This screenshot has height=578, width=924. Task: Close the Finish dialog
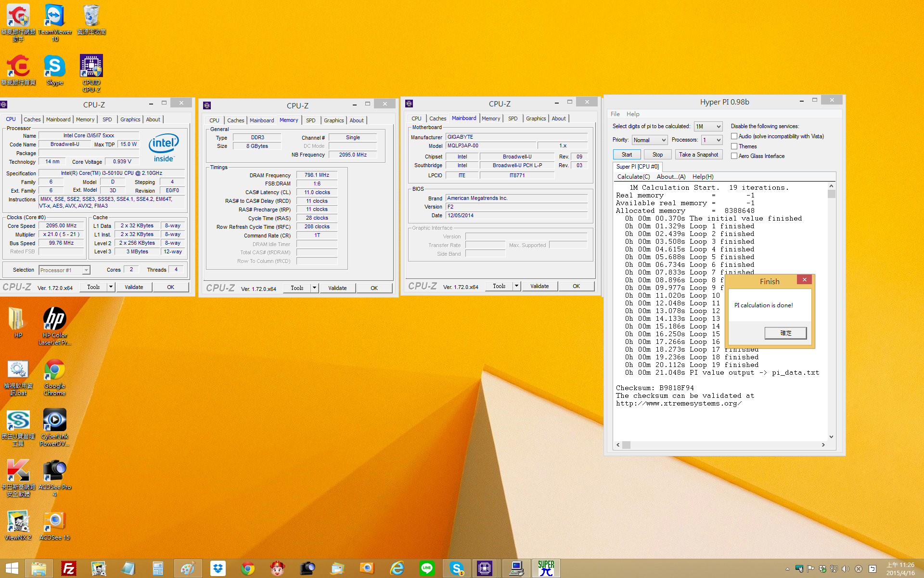click(804, 280)
